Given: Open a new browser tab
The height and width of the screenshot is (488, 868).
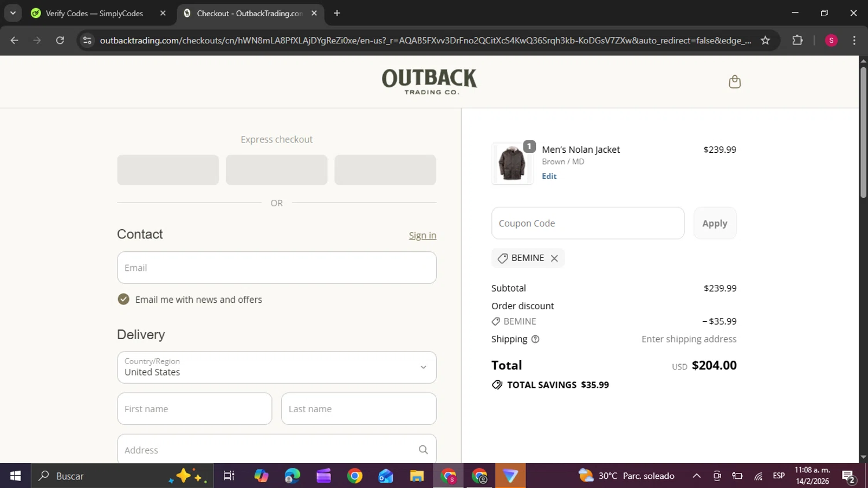Looking at the screenshot, I should coord(337,13).
